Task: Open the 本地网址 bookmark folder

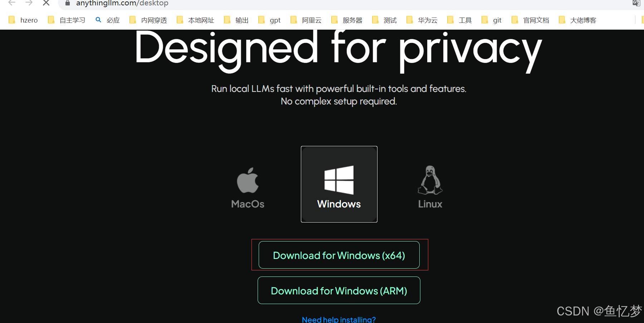Action: click(x=196, y=20)
